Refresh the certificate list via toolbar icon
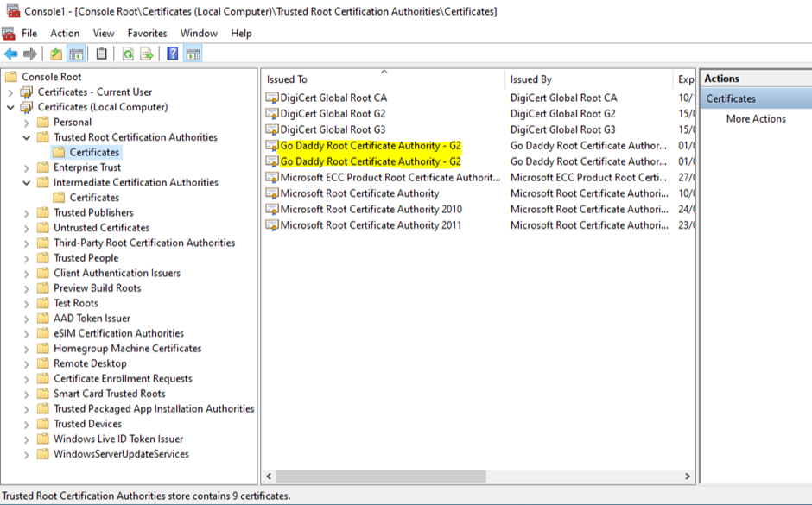This screenshot has height=505, width=812. click(128, 54)
